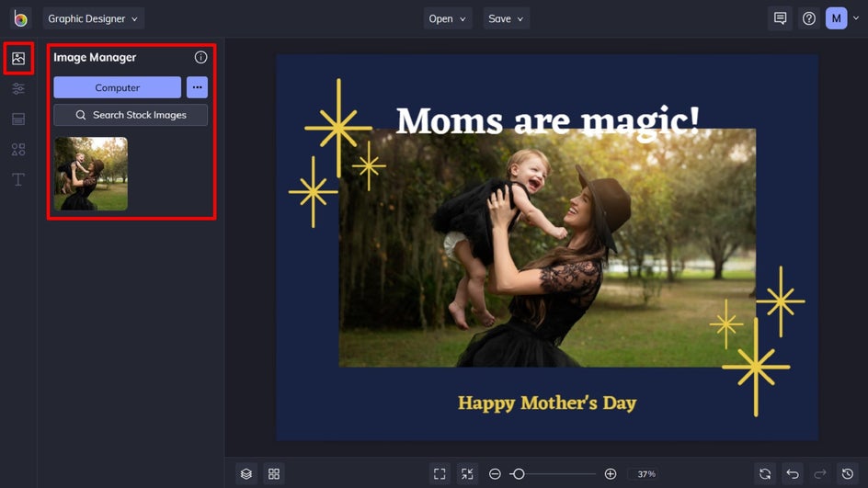Image resolution: width=868 pixels, height=488 pixels.
Task: Select the Image Manager sidebar icon
Action: (x=18, y=58)
